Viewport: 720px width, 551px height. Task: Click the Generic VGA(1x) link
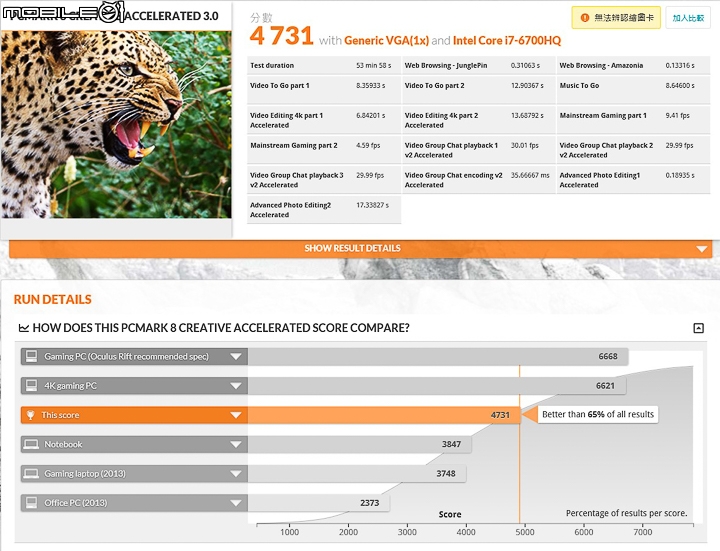coord(386,40)
